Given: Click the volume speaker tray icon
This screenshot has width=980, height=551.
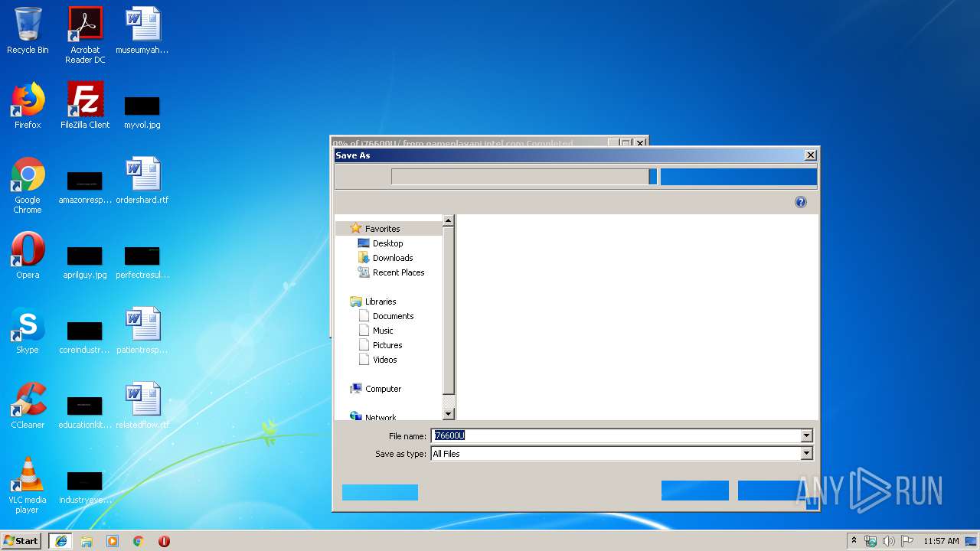Looking at the screenshot, I should coord(889,541).
